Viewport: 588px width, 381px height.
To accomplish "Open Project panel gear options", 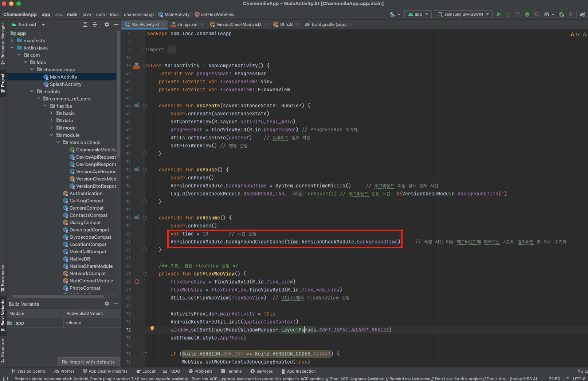I will click(107, 24).
